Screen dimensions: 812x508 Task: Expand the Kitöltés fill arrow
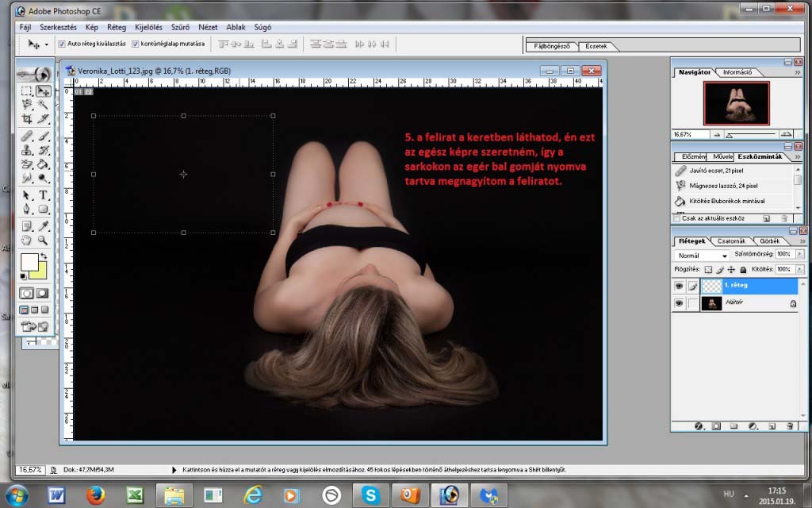pyautogui.click(x=799, y=270)
